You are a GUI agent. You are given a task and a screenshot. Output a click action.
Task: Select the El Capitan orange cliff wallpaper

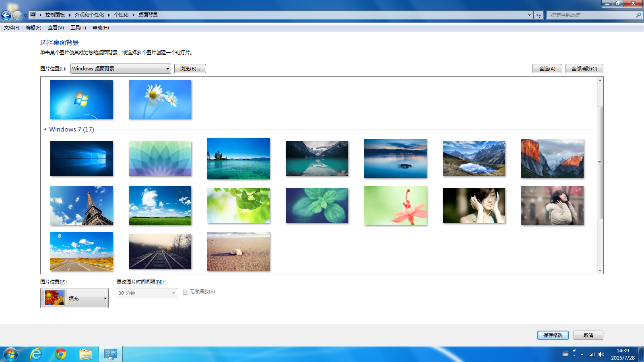click(552, 158)
